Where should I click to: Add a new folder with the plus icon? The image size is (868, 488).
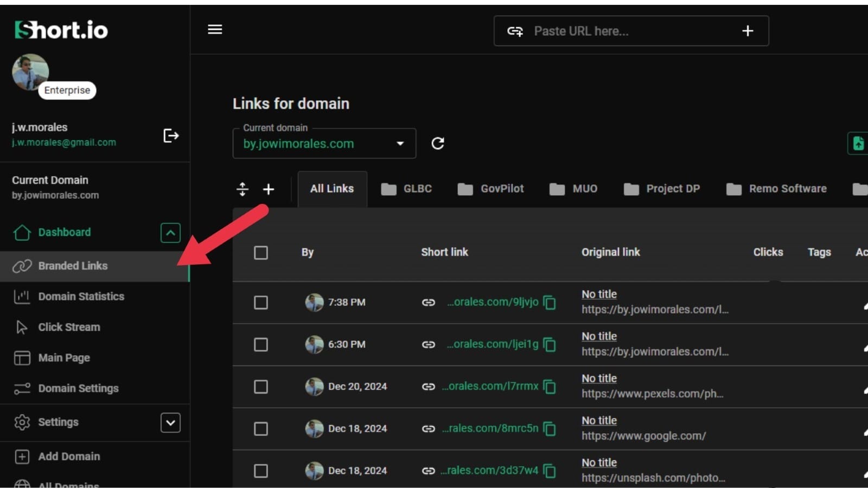click(x=269, y=189)
